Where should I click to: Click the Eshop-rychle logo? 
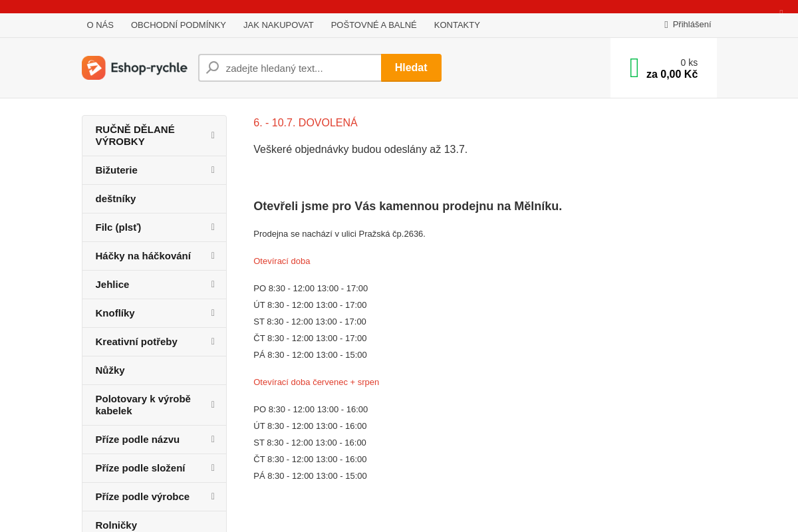(x=135, y=68)
